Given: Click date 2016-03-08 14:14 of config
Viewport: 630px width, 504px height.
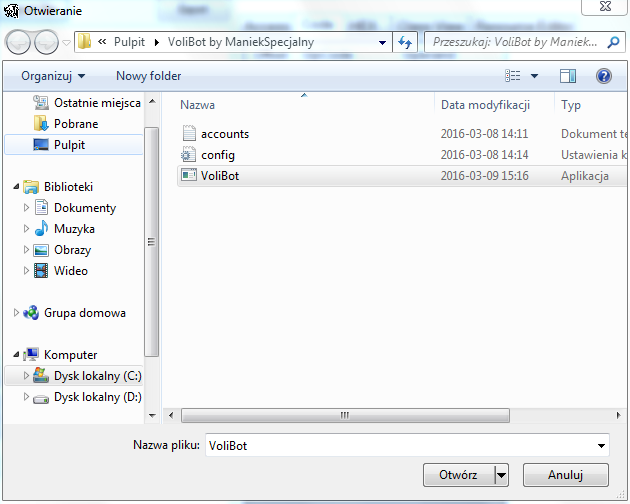Looking at the screenshot, I should point(484,155).
